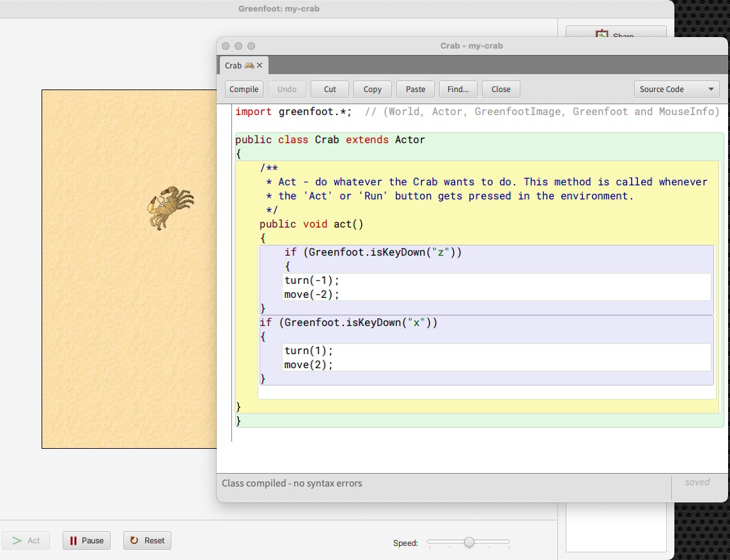Click the Speed slider handle
This screenshot has width=730, height=560.
click(469, 543)
